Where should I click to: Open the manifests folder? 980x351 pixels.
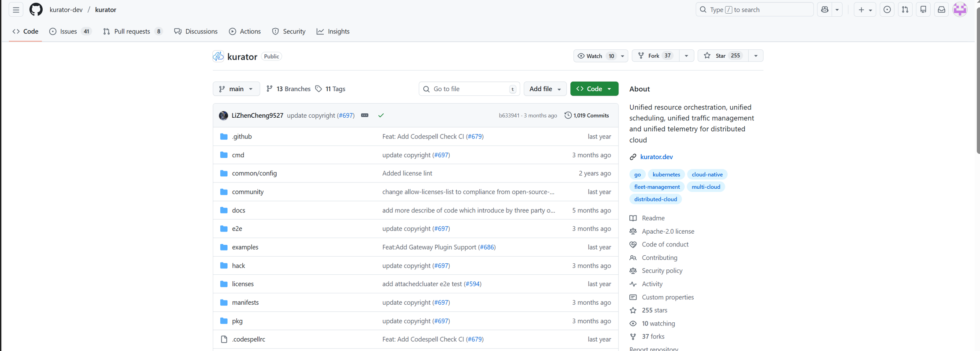(x=245, y=302)
